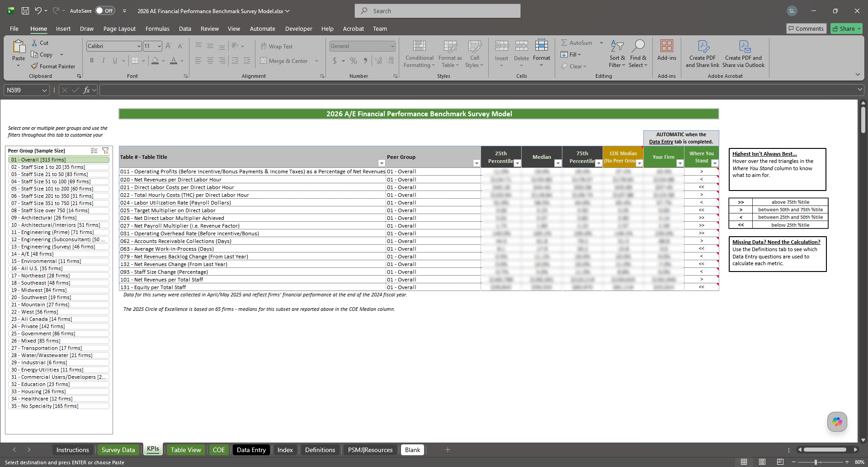Open the Developer ribbon tab
This screenshot has width=868, height=467.
coord(298,29)
